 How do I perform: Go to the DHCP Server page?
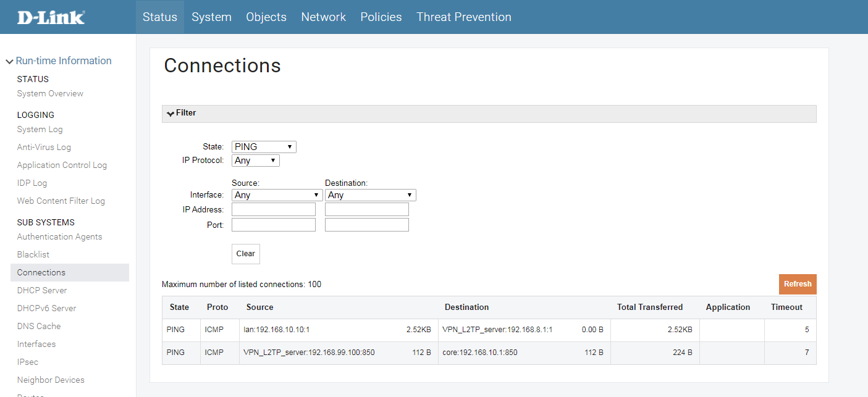[42, 290]
